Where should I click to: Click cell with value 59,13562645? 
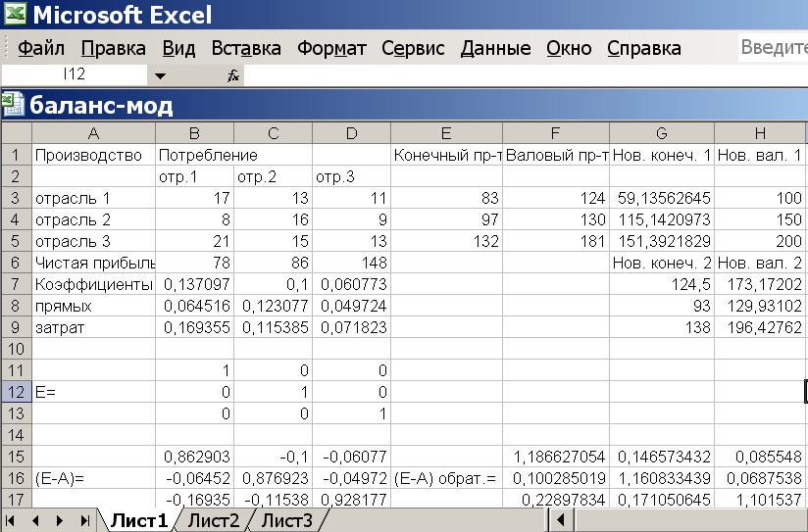(x=662, y=198)
